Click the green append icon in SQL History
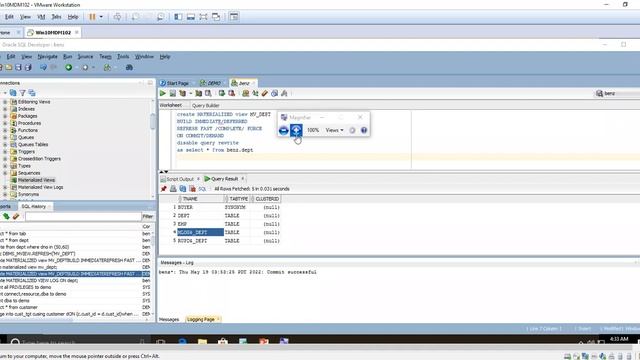This screenshot has height=360, width=640. click(6, 216)
